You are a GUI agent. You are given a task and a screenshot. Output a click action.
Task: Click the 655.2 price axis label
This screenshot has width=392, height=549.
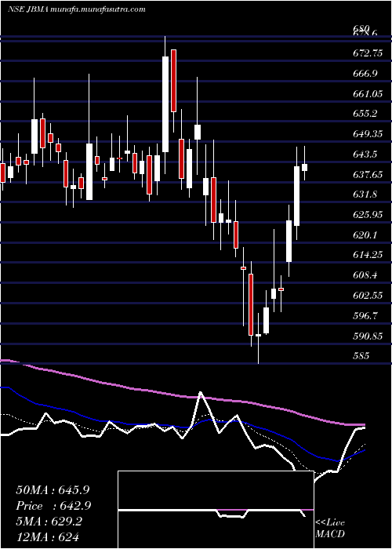click(365, 114)
